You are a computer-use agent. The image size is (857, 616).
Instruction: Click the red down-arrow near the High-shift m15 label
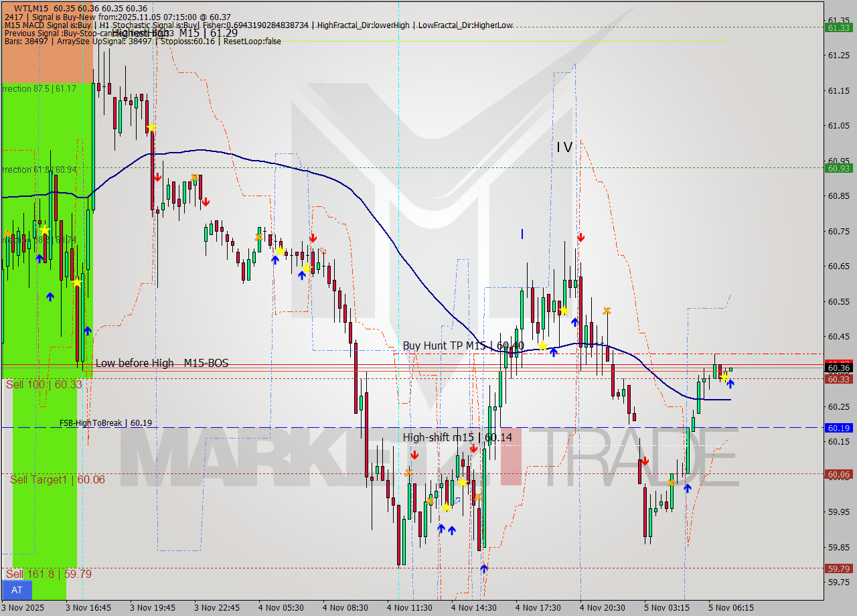(414, 454)
